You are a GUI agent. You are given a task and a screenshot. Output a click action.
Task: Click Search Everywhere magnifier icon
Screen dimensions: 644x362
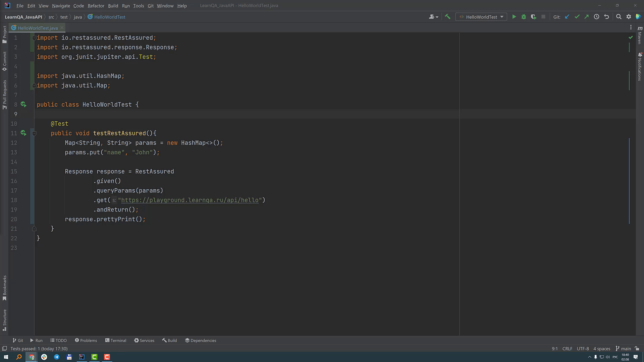coord(619,17)
